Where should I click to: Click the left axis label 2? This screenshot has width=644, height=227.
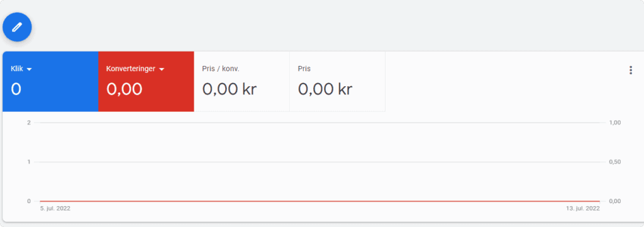pyautogui.click(x=29, y=123)
